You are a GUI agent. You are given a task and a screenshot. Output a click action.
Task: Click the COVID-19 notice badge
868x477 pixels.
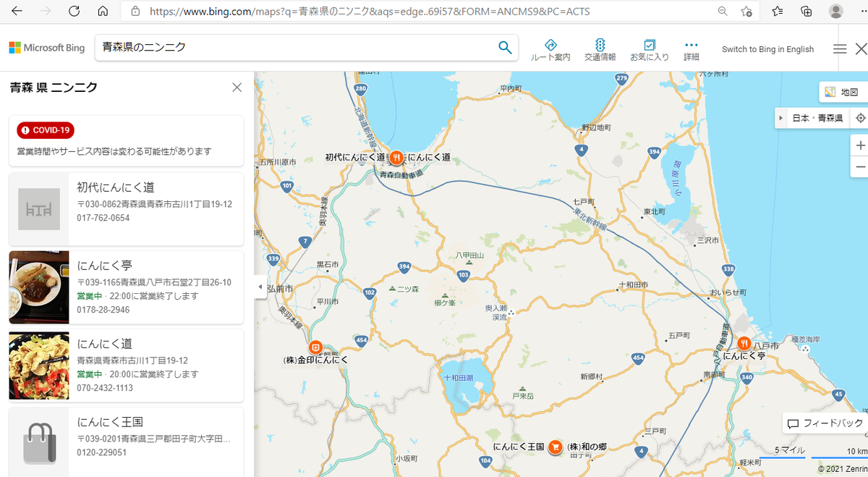46,130
